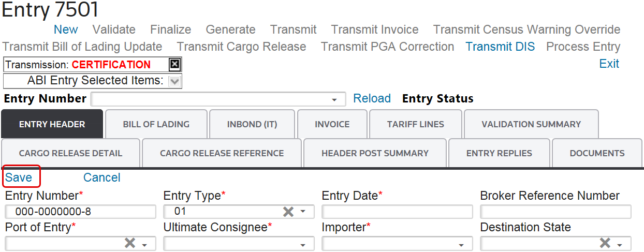Open the Importer dropdown
The width and height of the screenshot is (644, 252).
coord(462,244)
